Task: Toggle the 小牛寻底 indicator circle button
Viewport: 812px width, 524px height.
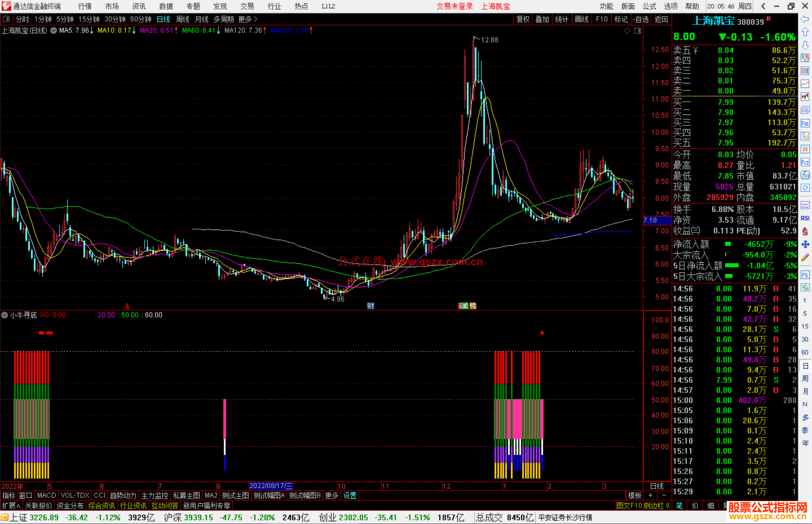Action: click(x=5, y=315)
